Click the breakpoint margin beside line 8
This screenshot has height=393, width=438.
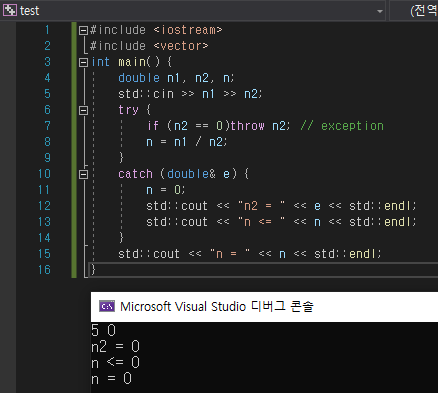tap(8, 142)
